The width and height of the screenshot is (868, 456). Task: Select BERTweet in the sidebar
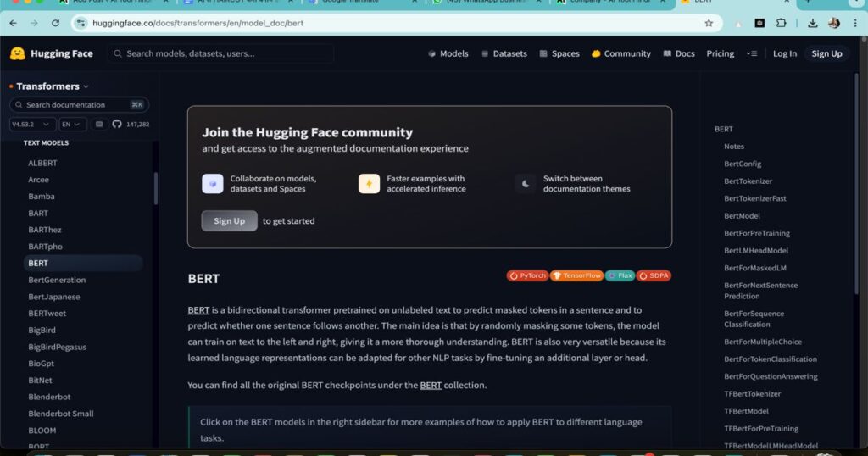coord(47,314)
